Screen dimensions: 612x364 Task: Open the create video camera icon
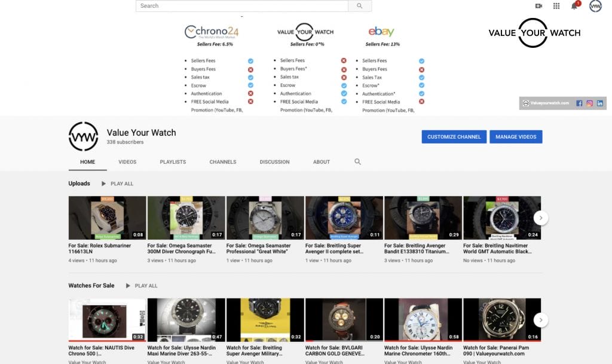pos(538,6)
